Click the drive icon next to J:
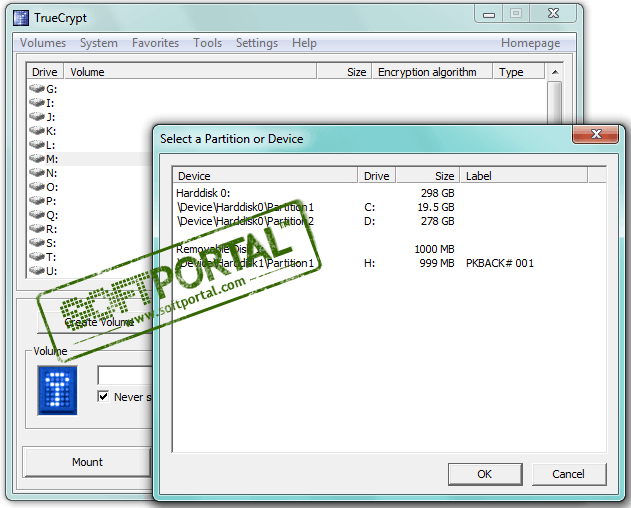The width and height of the screenshot is (631, 508). tap(37, 117)
